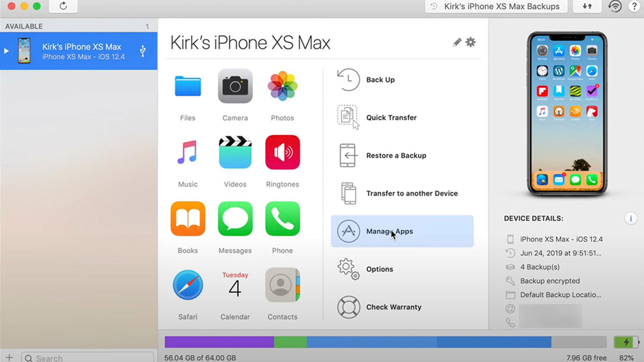Viewport: 644px width, 362px height.
Task: Expand the Default Backup Location entry
Action: pyautogui.click(x=560, y=294)
